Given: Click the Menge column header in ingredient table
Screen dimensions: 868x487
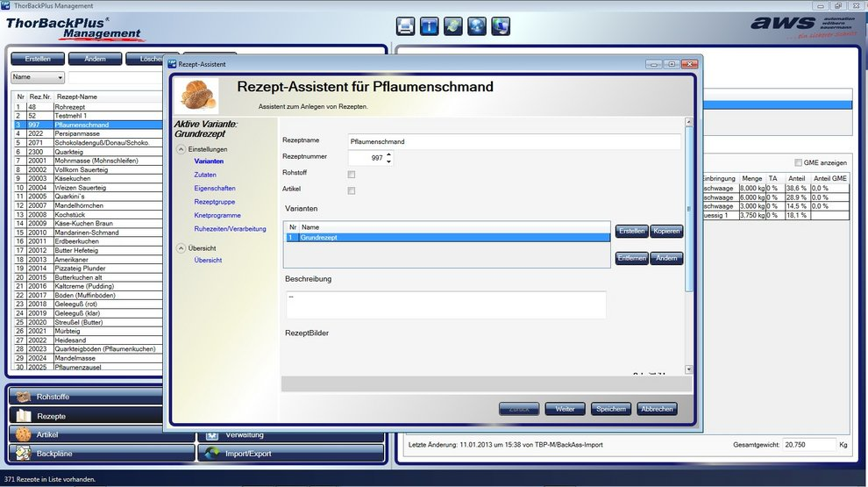Looking at the screenshot, I should tap(751, 178).
